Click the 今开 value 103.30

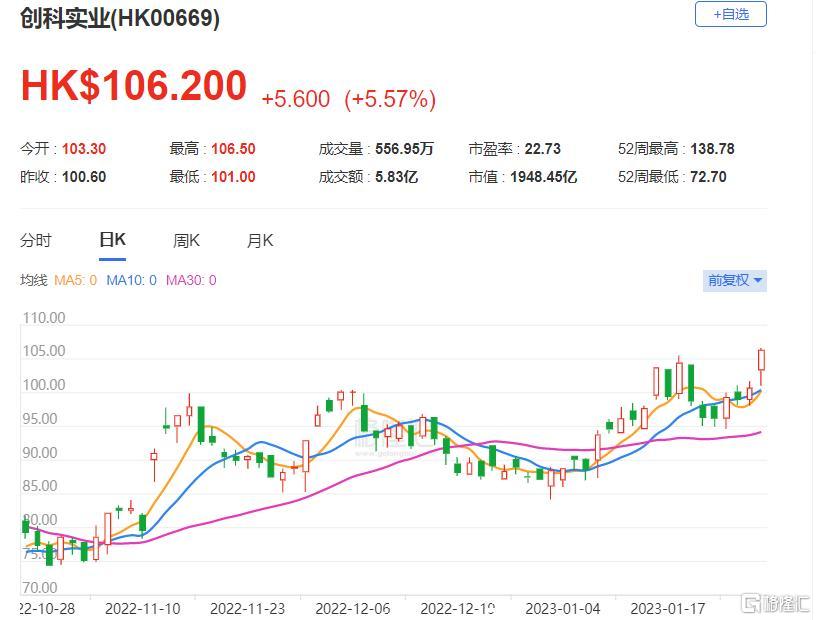(x=84, y=149)
